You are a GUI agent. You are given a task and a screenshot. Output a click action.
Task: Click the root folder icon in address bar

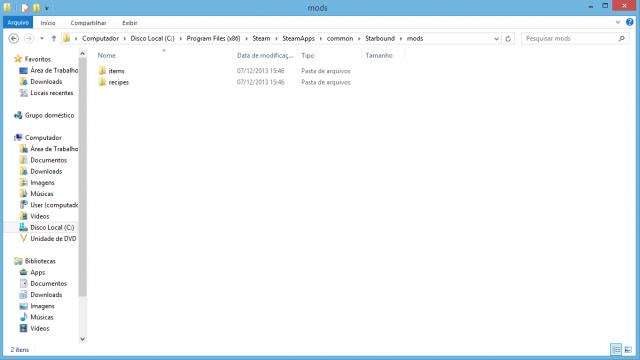click(67, 38)
